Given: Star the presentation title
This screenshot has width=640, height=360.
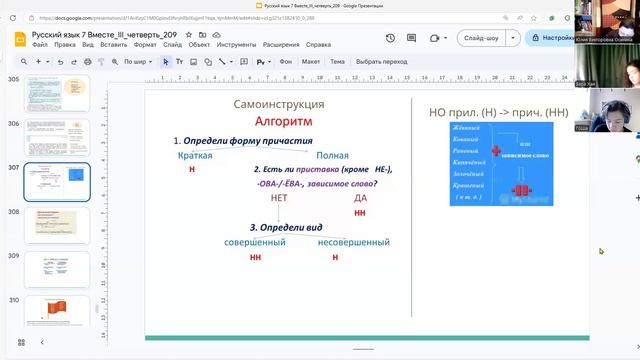Looking at the screenshot, I should tap(189, 35).
